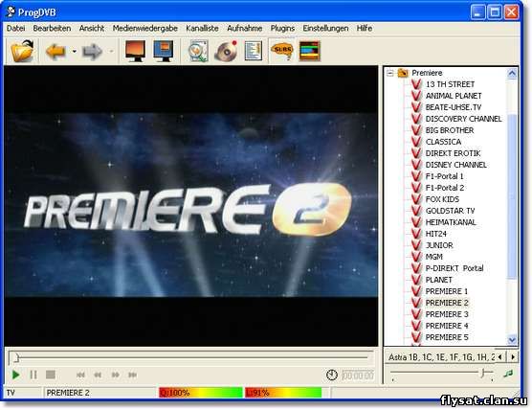Select the JUNIOR channel

tap(439, 245)
